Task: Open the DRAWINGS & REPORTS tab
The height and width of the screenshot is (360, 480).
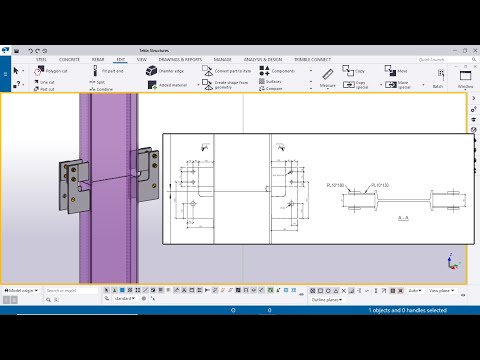Action: click(x=180, y=60)
